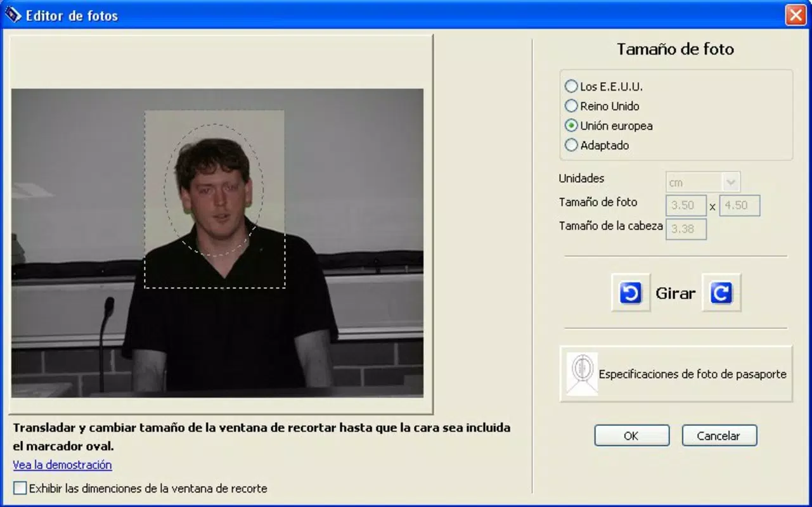Viewport: 812px width, 507px height.
Task: Click the Editor de fotos title bar icon
Action: click(x=13, y=15)
